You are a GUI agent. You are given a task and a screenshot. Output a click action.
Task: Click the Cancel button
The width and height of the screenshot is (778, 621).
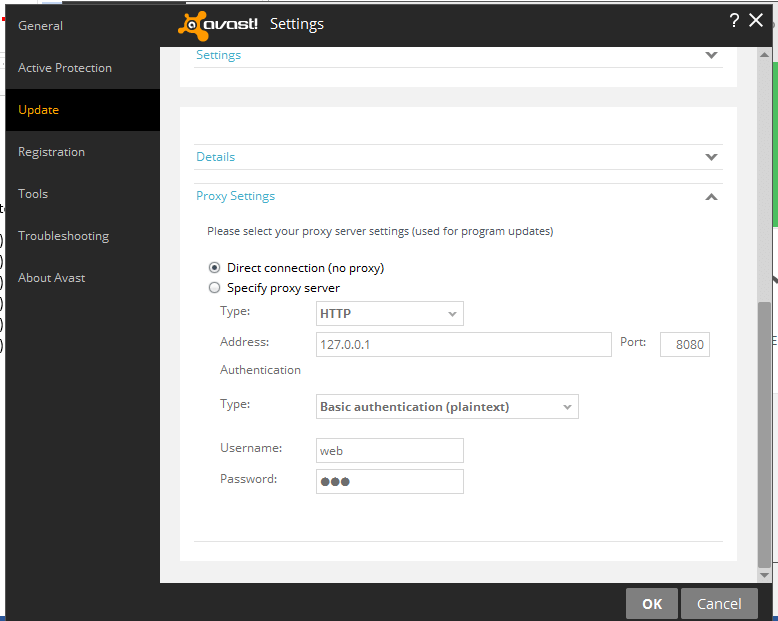pyautogui.click(x=719, y=603)
